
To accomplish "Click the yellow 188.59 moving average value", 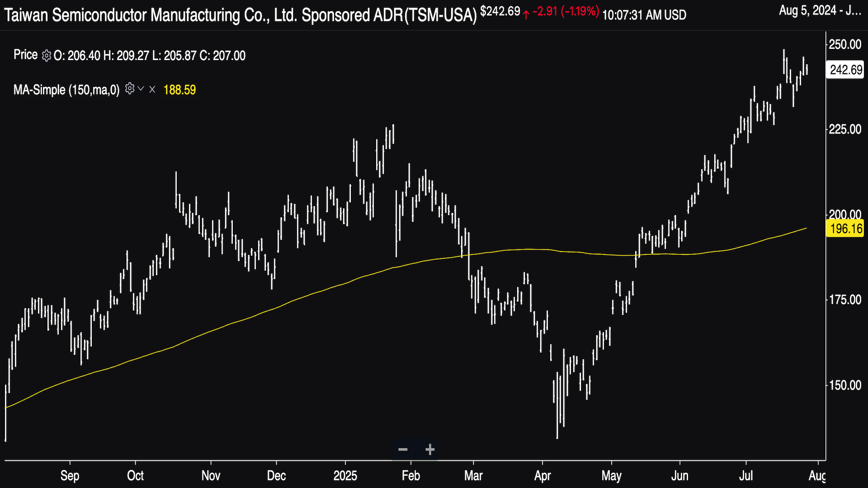I will tap(179, 90).
